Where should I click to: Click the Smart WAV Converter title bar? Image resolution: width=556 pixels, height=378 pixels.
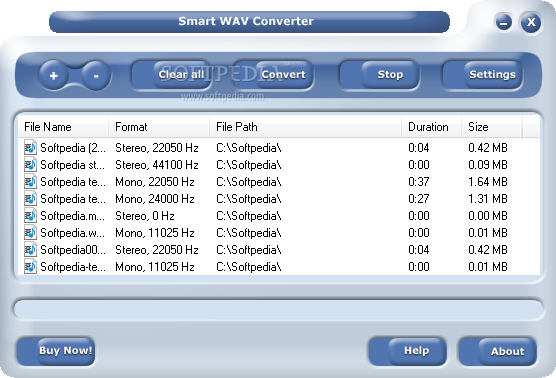point(249,22)
